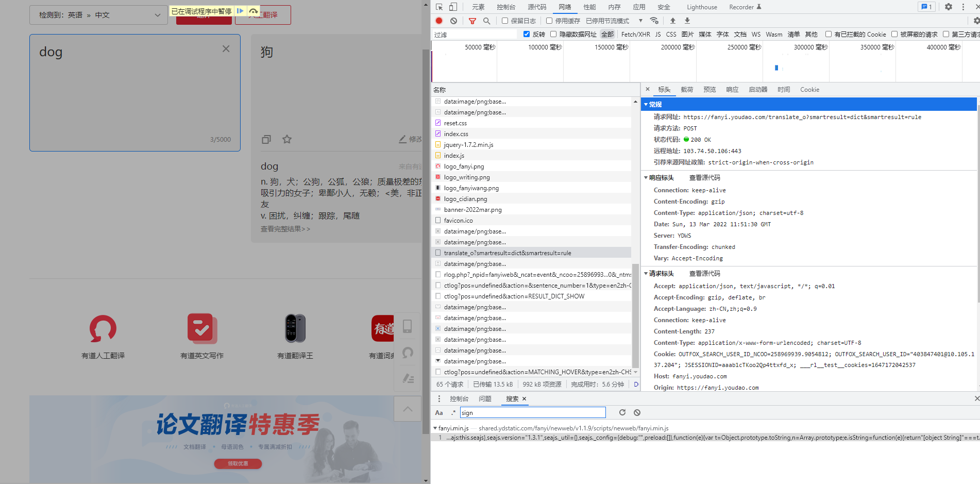Select the inspect element picker icon
980x484 pixels.
tap(439, 7)
